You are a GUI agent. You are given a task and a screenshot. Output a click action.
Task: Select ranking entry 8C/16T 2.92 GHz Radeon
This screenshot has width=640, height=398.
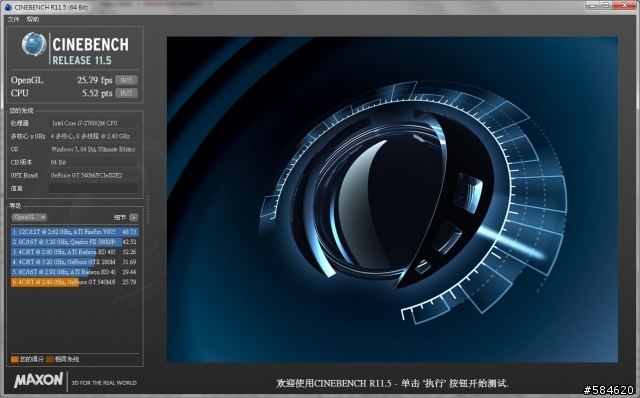pyautogui.click(x=75, y=272)
